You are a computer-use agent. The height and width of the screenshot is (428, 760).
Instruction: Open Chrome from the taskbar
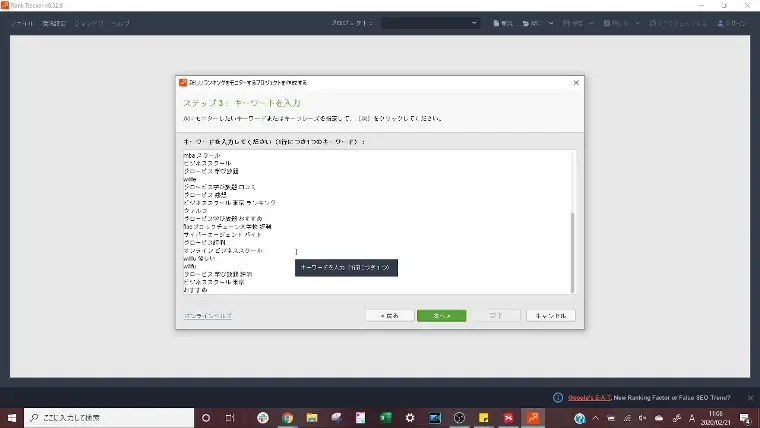287,417
